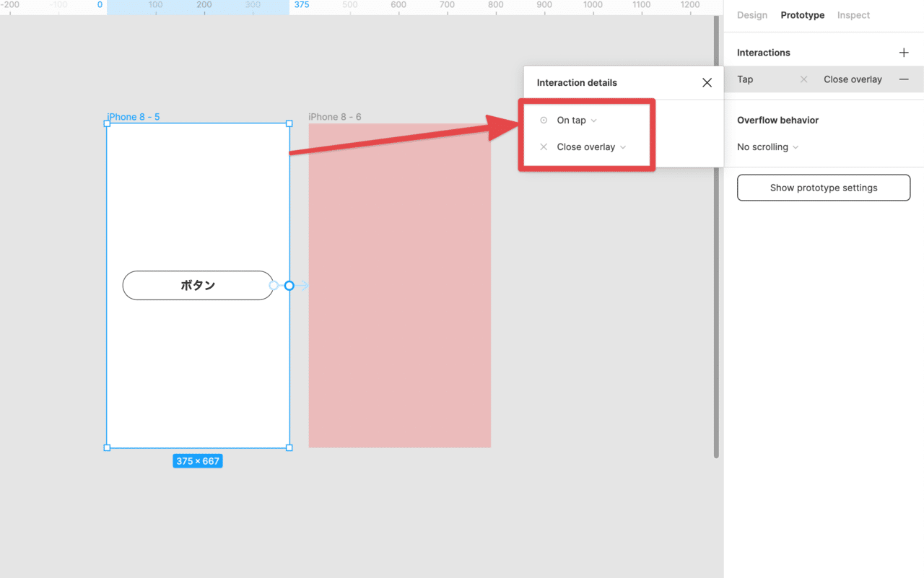
Task: Add a new interaction with the plus icon
Action: [903, 53]
